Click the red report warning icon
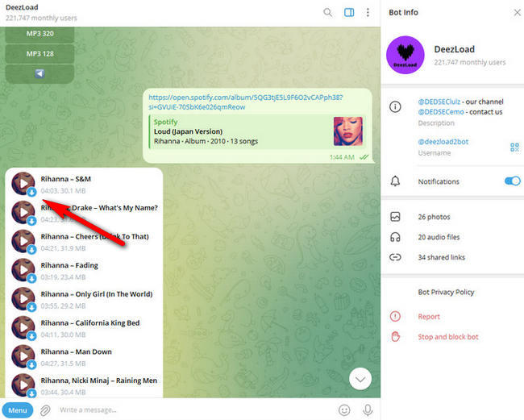Screen dimensions: 524x420 coord(395,316)
